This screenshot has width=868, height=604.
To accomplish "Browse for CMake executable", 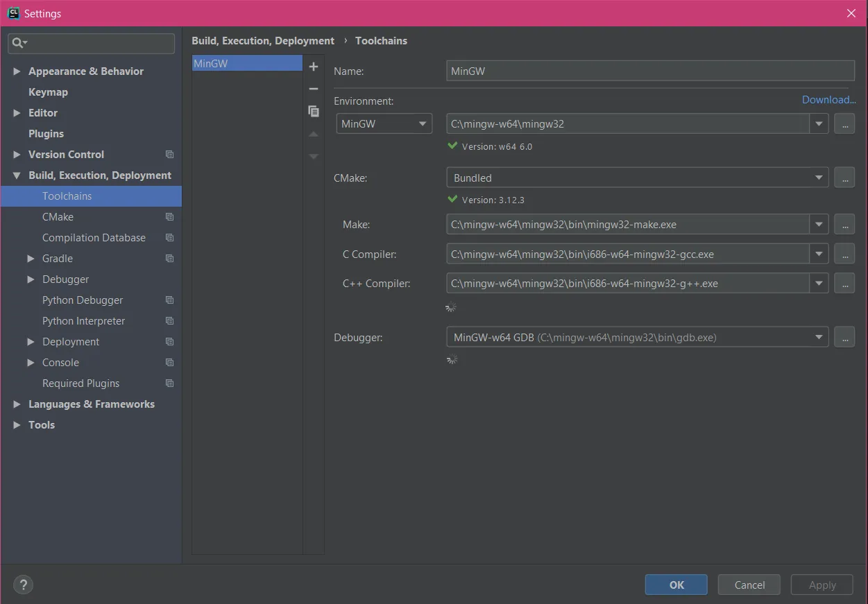I will tap(844, 178).
